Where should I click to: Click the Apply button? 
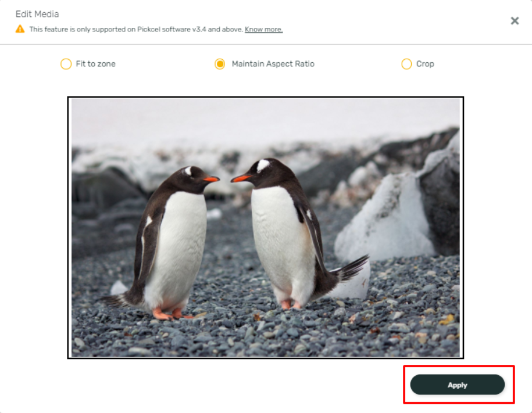(458, 385)
